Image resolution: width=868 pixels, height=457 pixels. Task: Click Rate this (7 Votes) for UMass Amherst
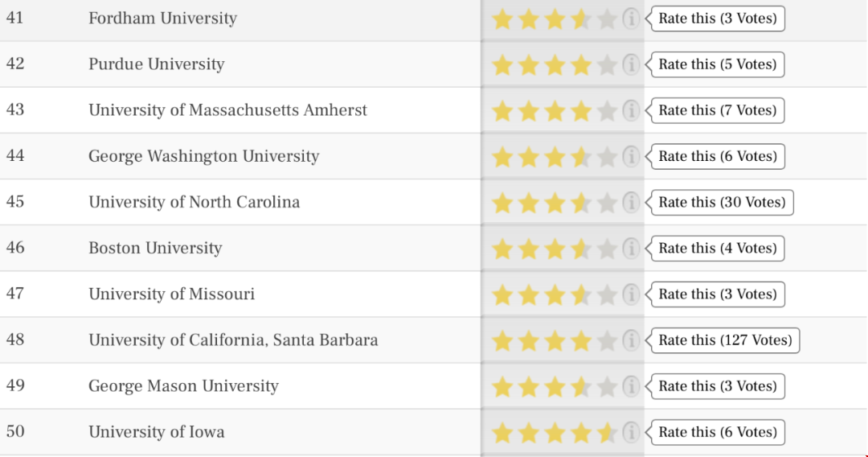tap(718, 110)
